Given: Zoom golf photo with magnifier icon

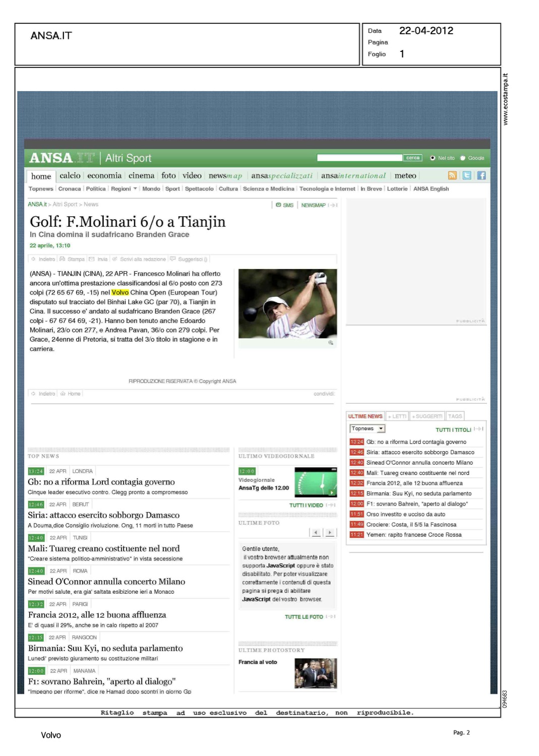Looking at the screenshot, I should click(331, 343).
